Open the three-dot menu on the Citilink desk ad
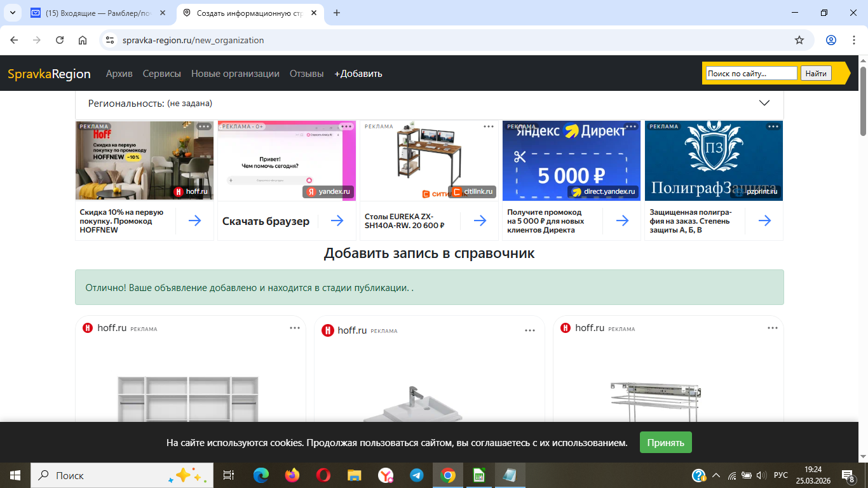Screen dimensions: 868x488 pos(489,126)
